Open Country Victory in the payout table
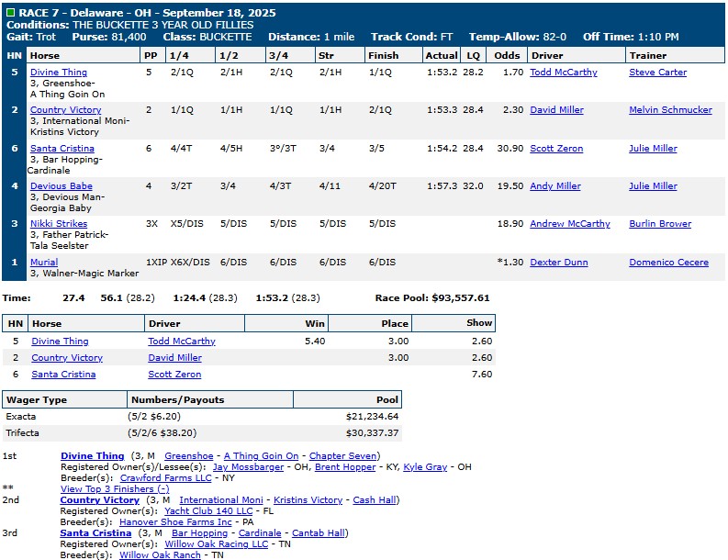The height and width of the screenshot is (560, 728). [67, 358]
